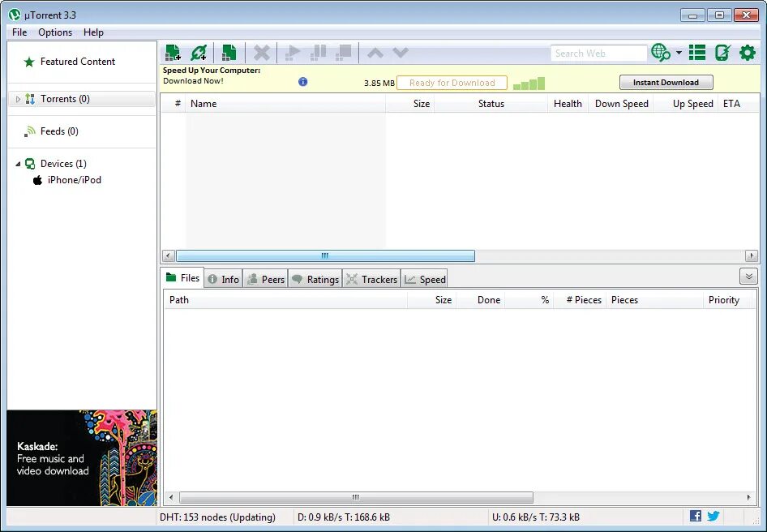Click the files pane horizontal scrollbar thumb
This screenshot has height=532, width=767.
(356, 497)
